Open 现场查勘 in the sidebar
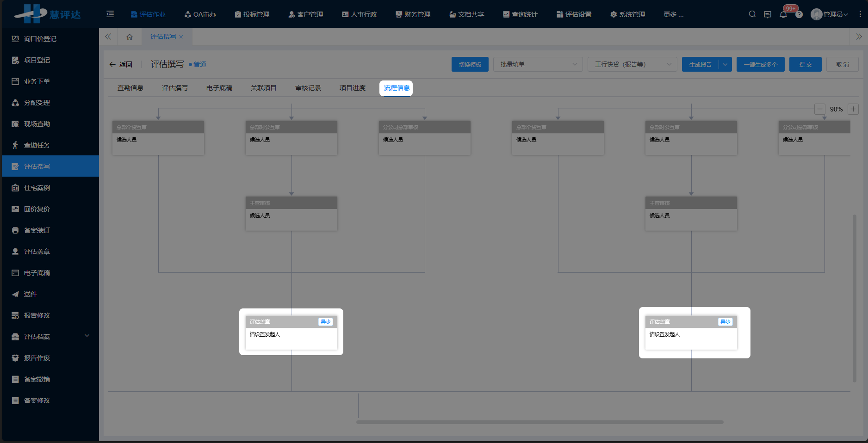Viewport: 868px width, 443px height. tap(37, 124)
